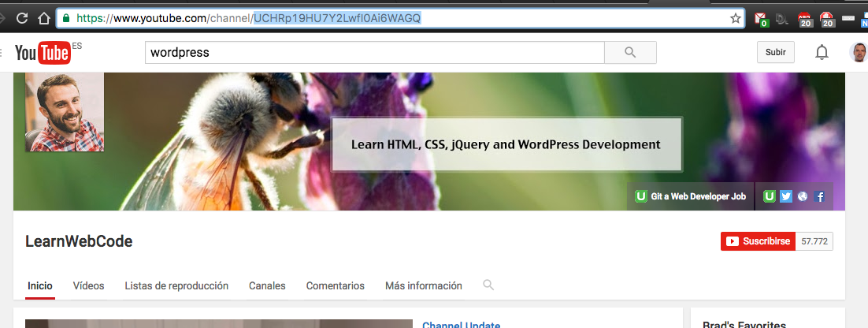Click the YouTube logo

[x=43, y=53]
